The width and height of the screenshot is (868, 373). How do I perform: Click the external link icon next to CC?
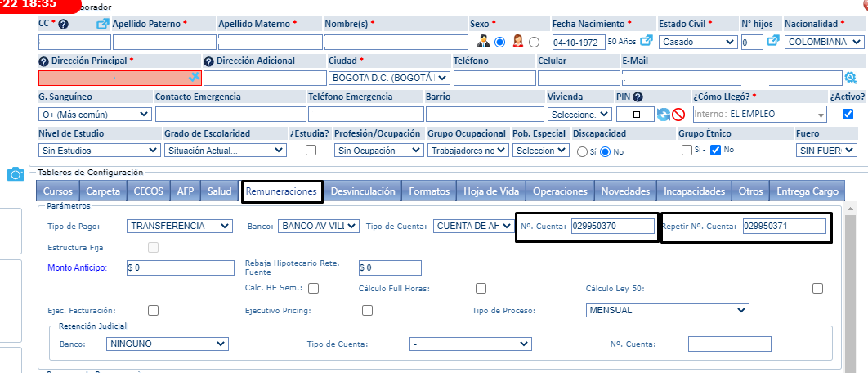click(102, 24)
